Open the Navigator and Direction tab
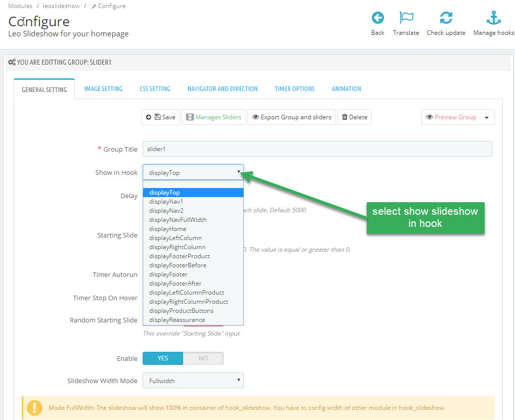515x420 pixels. point(222,89)
